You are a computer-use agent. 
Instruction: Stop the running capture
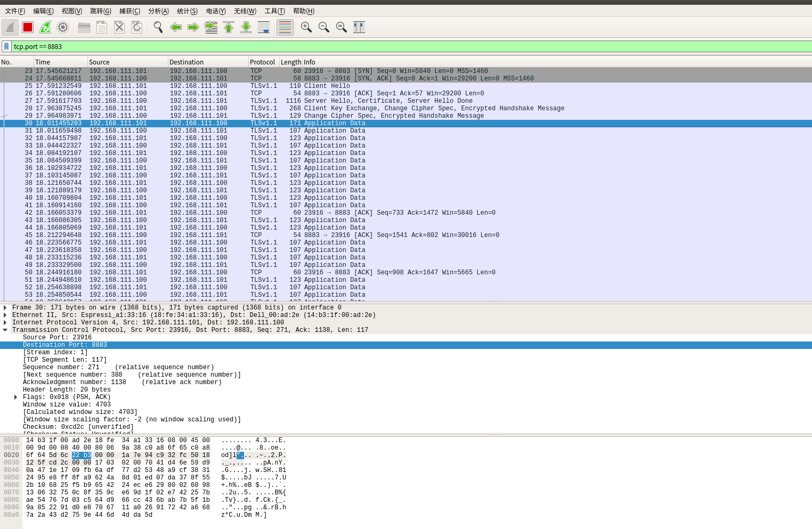tap(27, 27)
